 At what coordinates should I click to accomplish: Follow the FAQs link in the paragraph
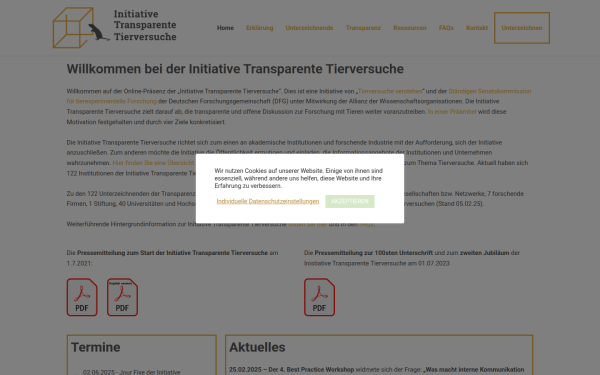click(x=366, y=224)
